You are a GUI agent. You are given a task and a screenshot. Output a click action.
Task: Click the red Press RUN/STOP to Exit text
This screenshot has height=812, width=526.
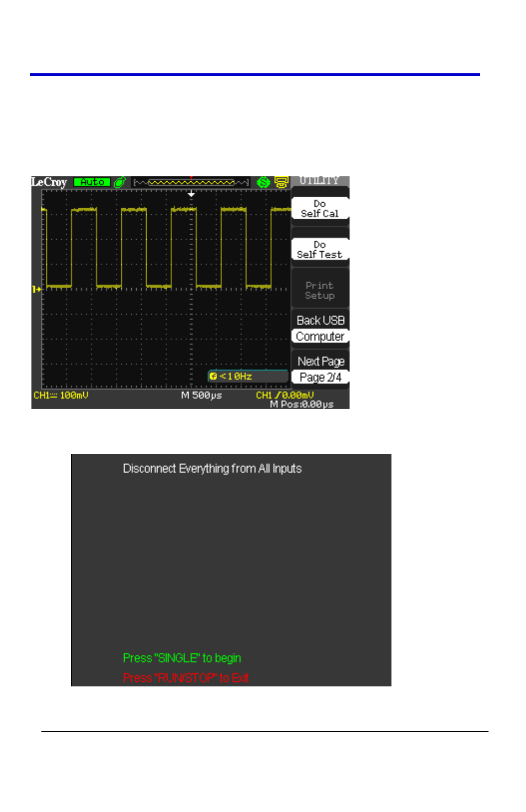186,678
